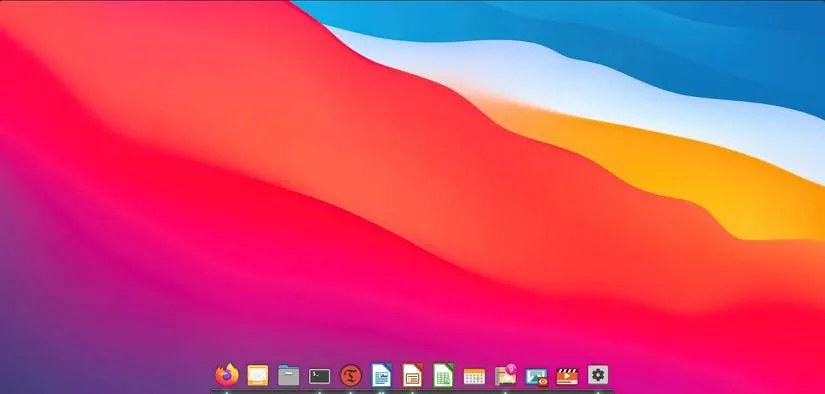The height and width of the screenshot is (394, 825).
Task: Open software center with notification badge
Action: (505, 375)
